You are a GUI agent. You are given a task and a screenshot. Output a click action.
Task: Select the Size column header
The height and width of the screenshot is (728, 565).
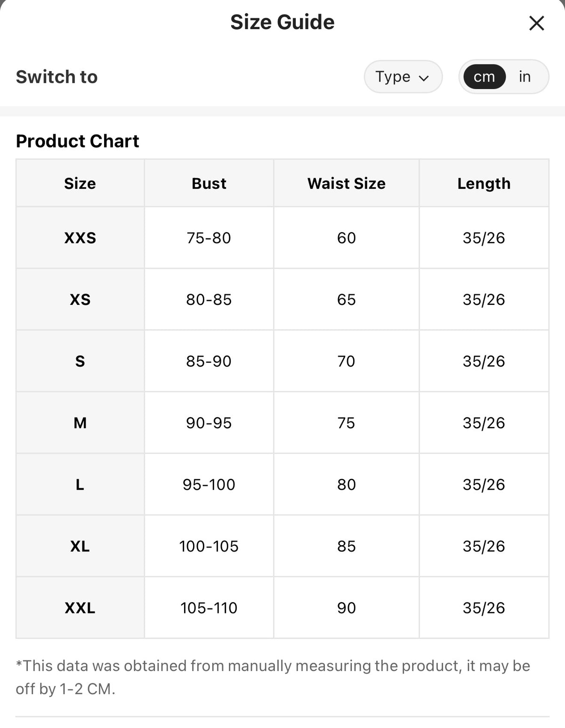coord(80,183)
